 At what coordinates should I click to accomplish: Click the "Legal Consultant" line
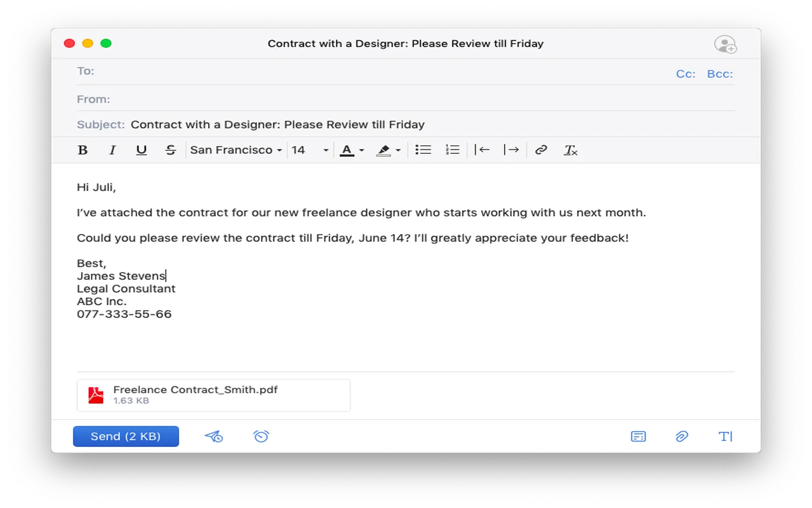[126, 289]
